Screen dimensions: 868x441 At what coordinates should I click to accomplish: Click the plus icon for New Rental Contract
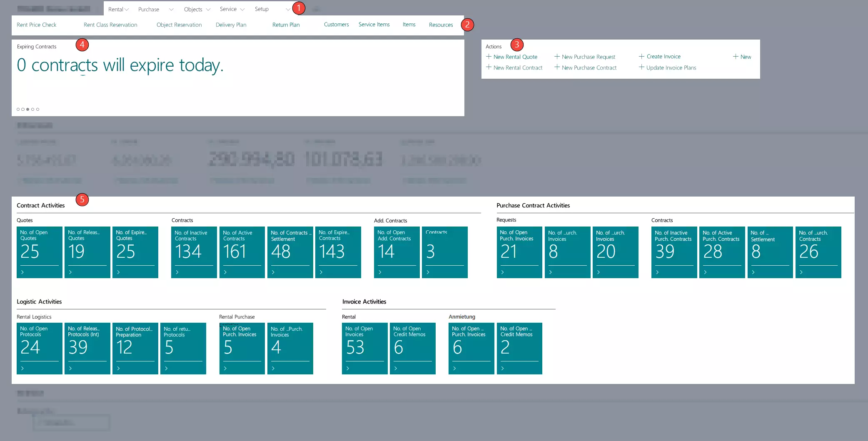coord(489,67)
